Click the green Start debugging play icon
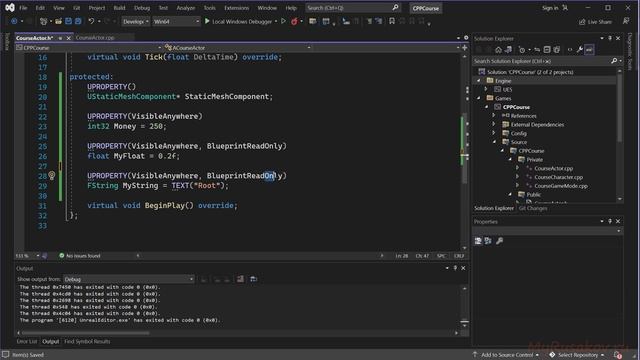640x360 pixels. [x=207, y=21]
